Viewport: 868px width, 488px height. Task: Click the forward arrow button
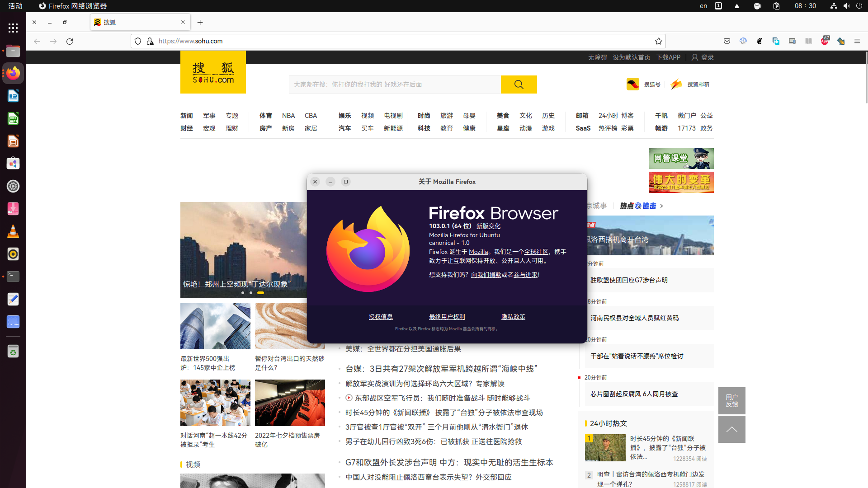coord(53,41)
